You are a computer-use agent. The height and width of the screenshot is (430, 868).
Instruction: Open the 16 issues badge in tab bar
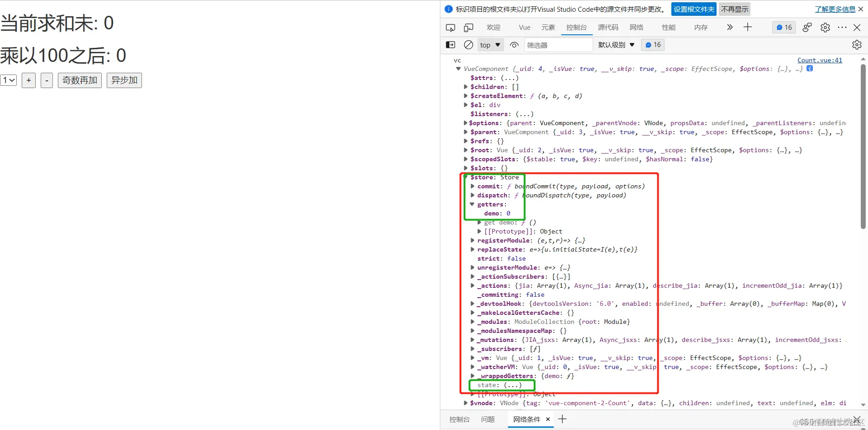pyautogui.click(x=784, y=28)
